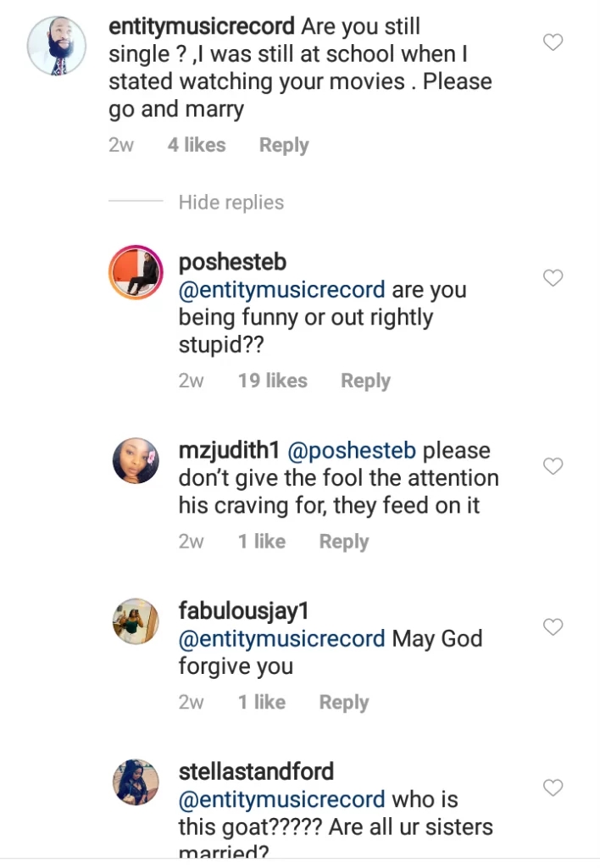
Task: Like entitymusicrecord's comment with heart icon
Action: (553, 42)
